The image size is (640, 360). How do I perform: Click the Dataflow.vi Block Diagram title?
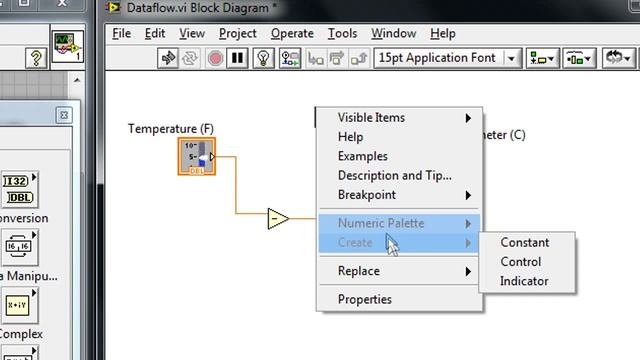pos(202,8)
